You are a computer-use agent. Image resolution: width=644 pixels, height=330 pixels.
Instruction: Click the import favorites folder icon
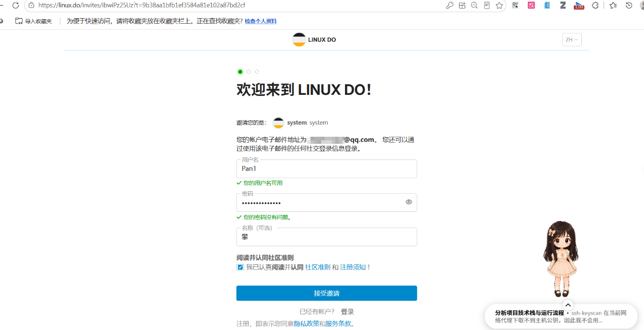(19, 21)
